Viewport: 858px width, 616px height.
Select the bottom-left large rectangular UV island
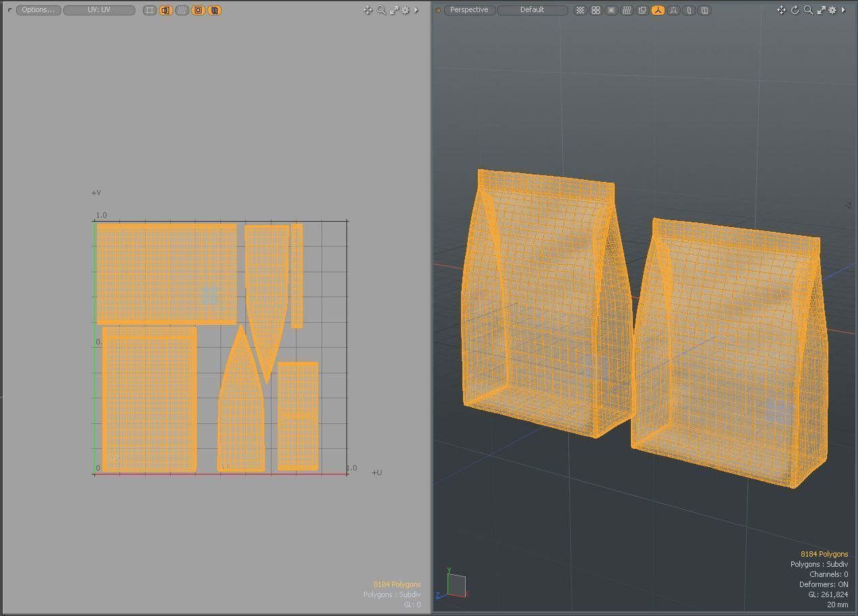150,399
